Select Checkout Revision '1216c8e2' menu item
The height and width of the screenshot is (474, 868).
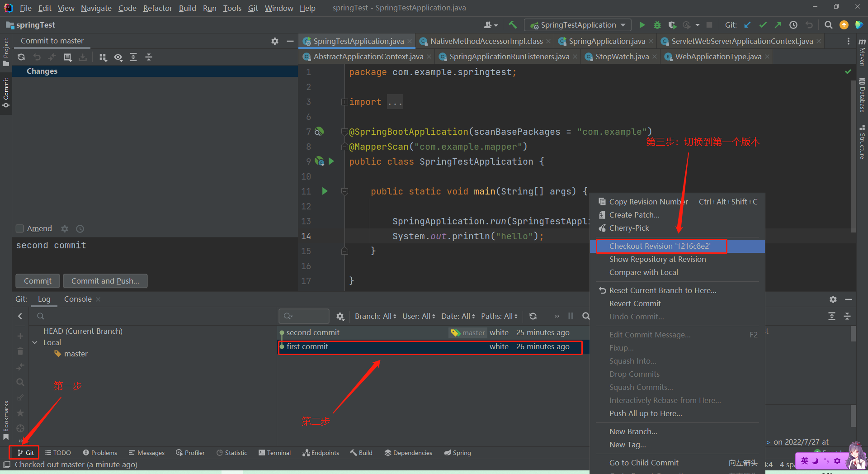(x=677, y=246)
